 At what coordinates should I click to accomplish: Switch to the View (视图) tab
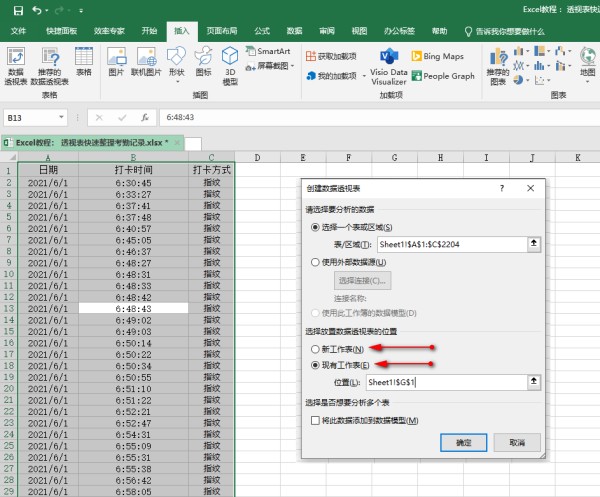pos(359,31)
